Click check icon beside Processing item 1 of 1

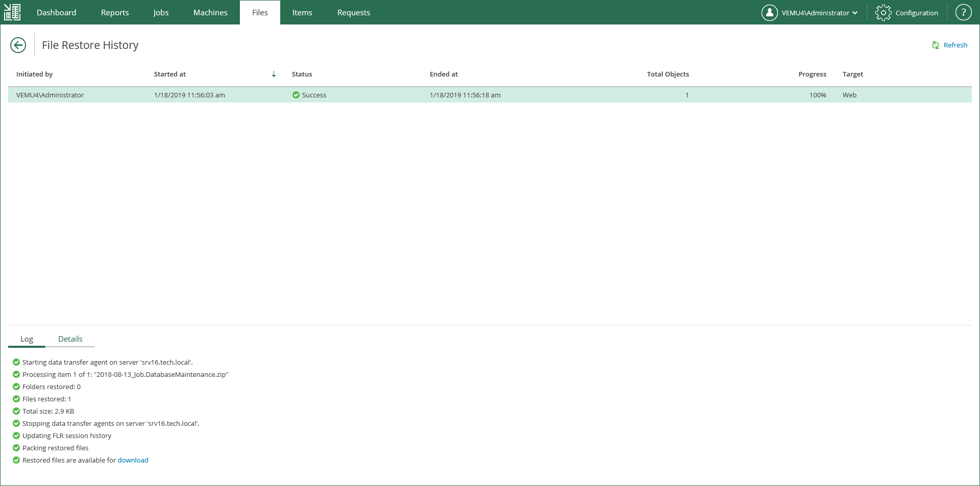[x=16, y=374]
